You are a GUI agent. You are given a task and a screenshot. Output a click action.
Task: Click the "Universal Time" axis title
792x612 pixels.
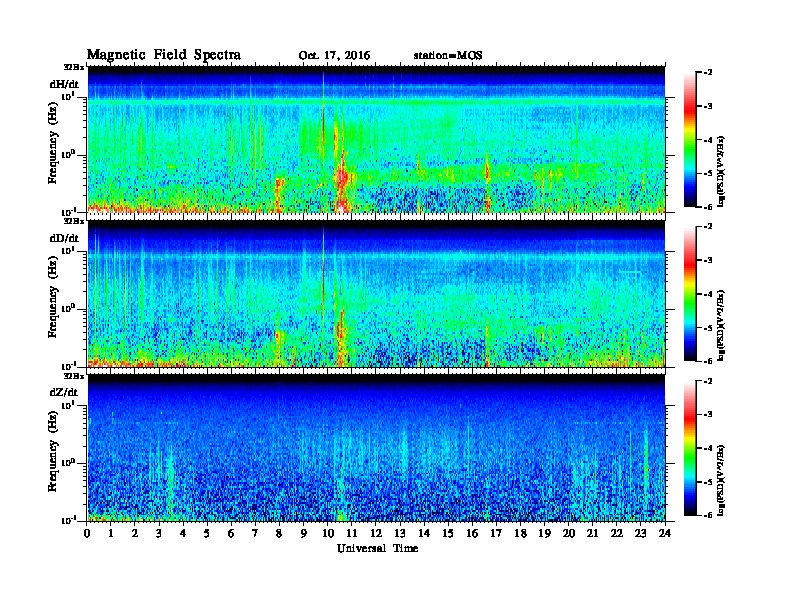(377, 548)
